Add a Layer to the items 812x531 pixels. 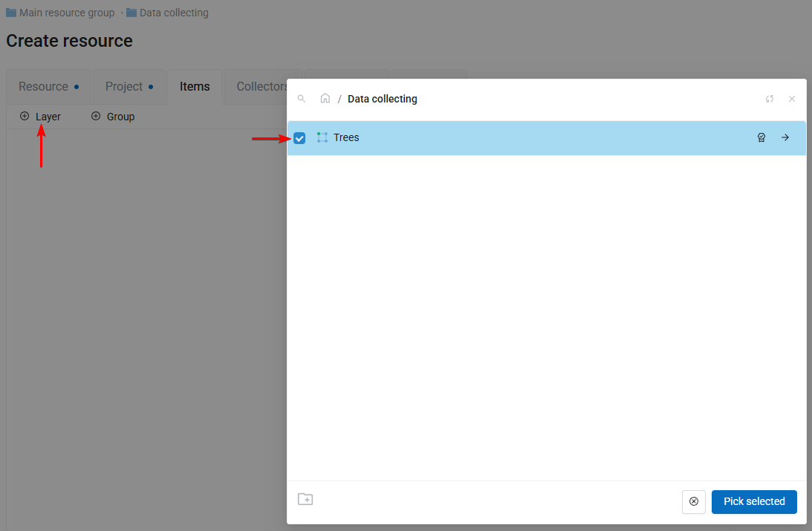(41, 117)
